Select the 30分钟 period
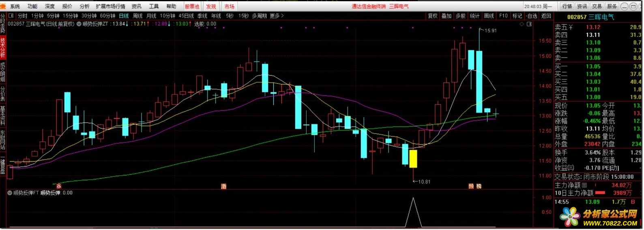644x230 pixels. coord(89,16)
